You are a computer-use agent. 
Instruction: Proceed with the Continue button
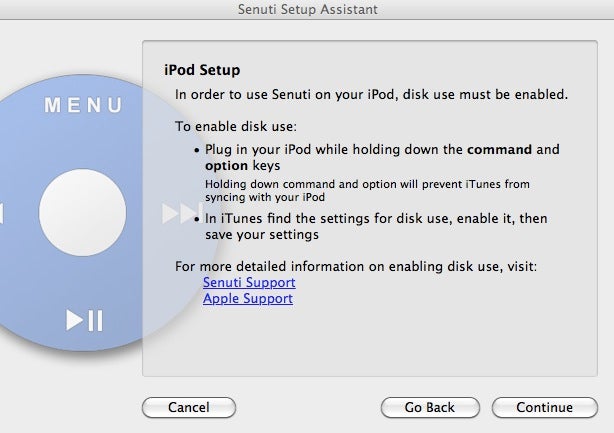pos(545,407)
